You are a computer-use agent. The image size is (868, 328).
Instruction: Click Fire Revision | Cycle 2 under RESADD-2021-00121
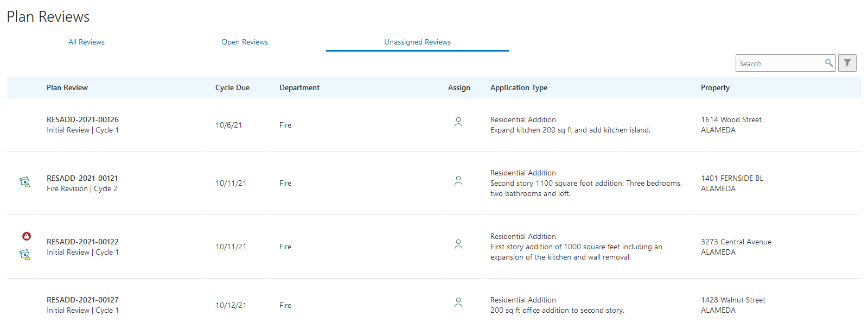(x=82, y=188)
